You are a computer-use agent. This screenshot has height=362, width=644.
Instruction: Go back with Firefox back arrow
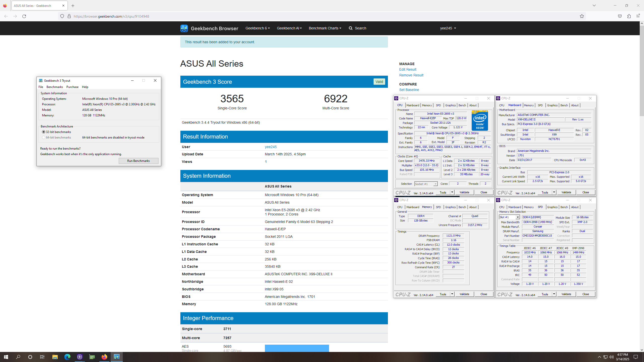click(6, 16)
